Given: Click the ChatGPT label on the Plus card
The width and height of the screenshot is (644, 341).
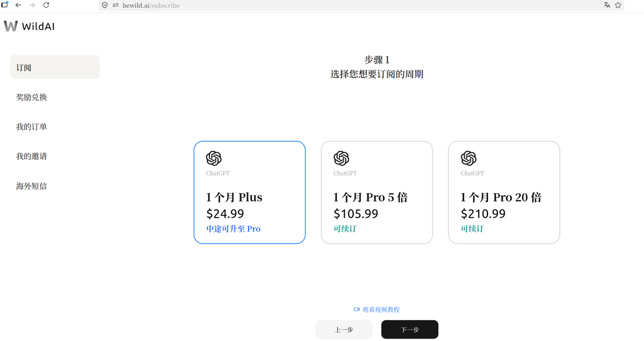Looking at the screenshot, I should click(x=218, y=174).
